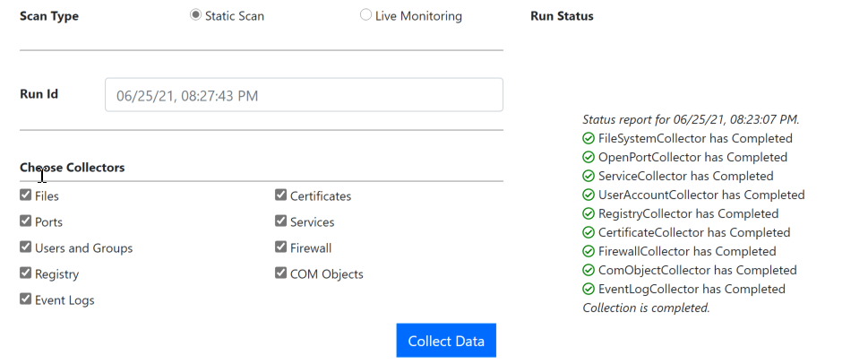This screenshot has width=868, height=364.
Task: Toggle the Event Logs checkbox
Action: click(25, 299)
